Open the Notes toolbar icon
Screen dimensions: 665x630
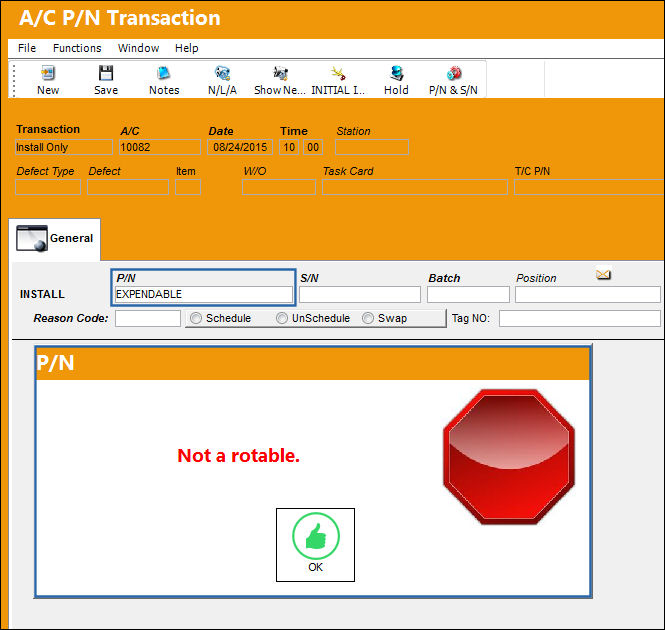[x=164, y=73]
